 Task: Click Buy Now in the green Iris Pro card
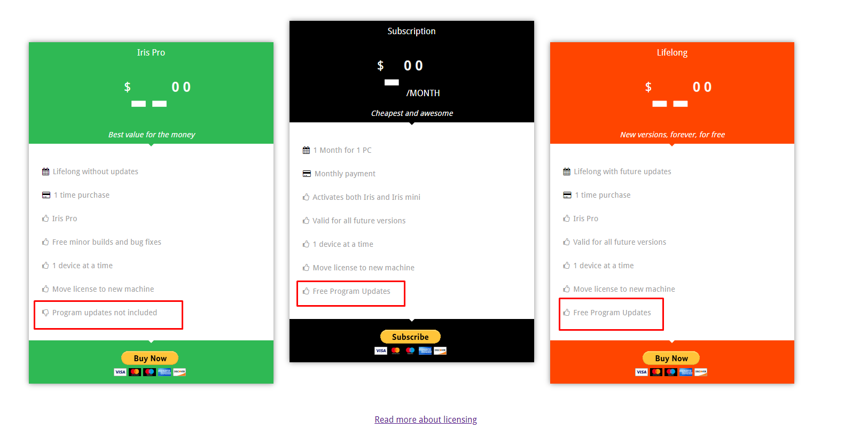click(150, 358)
